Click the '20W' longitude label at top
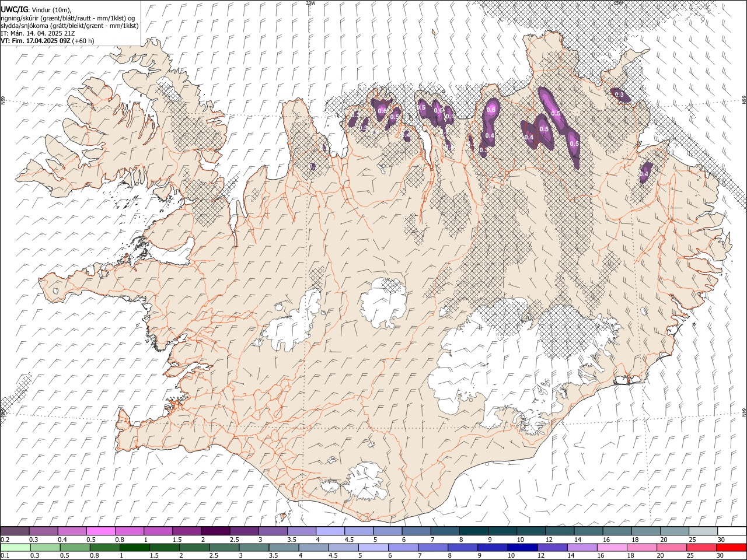Viewport: 747px width, 560px height. [310, 3]
